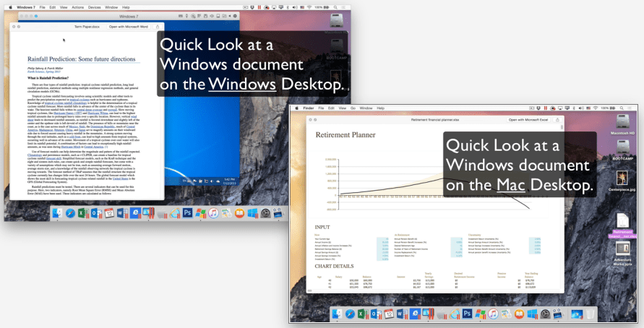Click blue Coherence button in Windows 7 titlebar

tap(36, 17)
